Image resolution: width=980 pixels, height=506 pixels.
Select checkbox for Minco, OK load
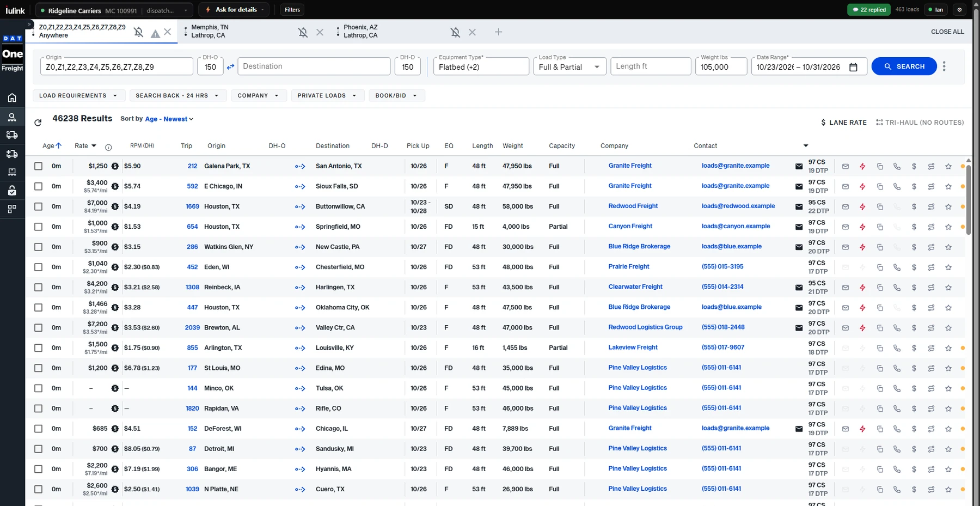[38, 388]
